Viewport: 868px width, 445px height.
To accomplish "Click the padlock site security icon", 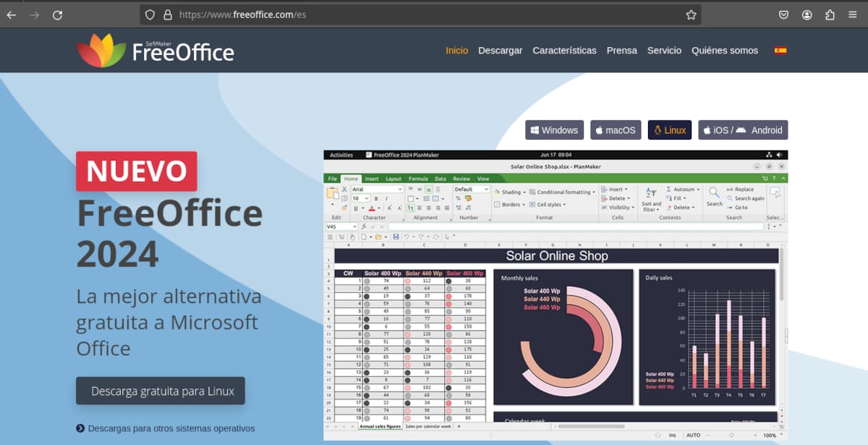I will [168, 14].
